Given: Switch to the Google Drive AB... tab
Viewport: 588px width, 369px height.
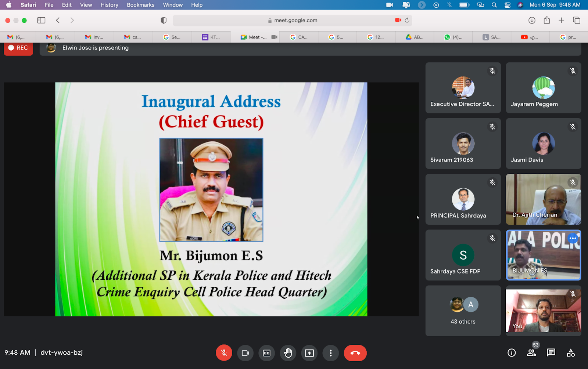Looking at the screenshot, I should click(415, 37).
